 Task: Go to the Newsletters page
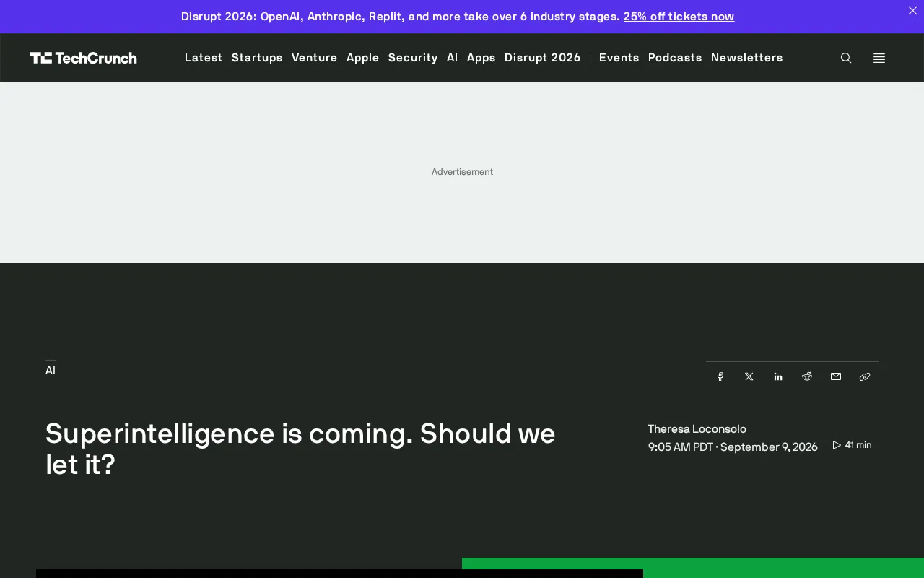[747, 58]
